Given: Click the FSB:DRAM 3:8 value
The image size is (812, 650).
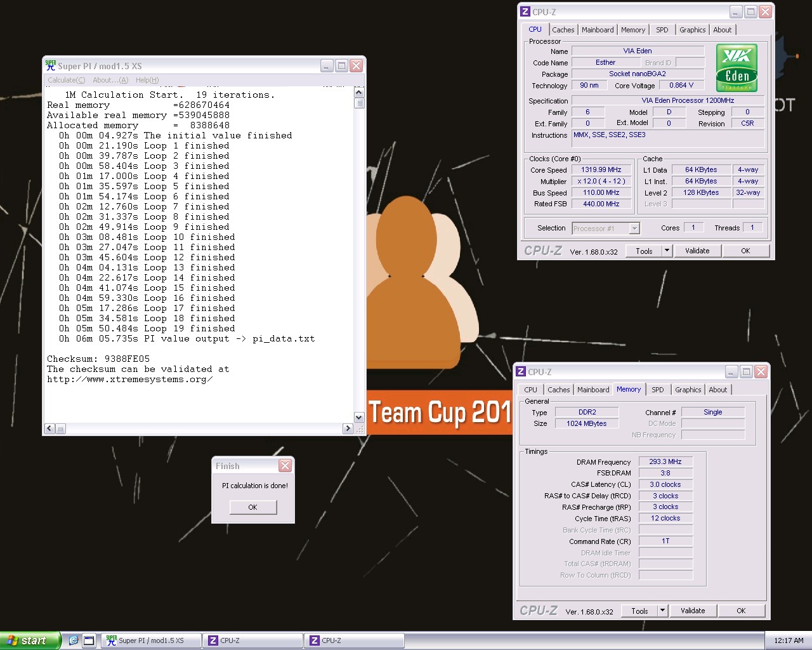Looking at the screenshot, I should point(665,473).
